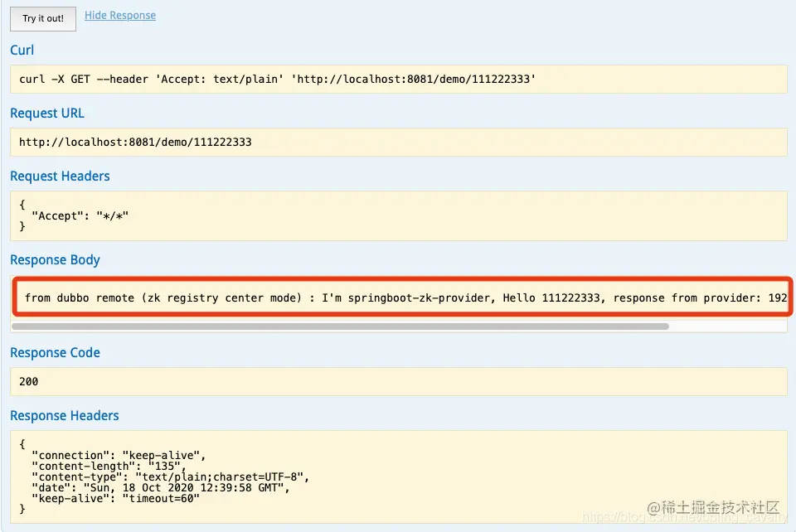796x532 pixels.
Task: Click the "Accept": "*/*" request header line
Action: [x=80, y=216]
